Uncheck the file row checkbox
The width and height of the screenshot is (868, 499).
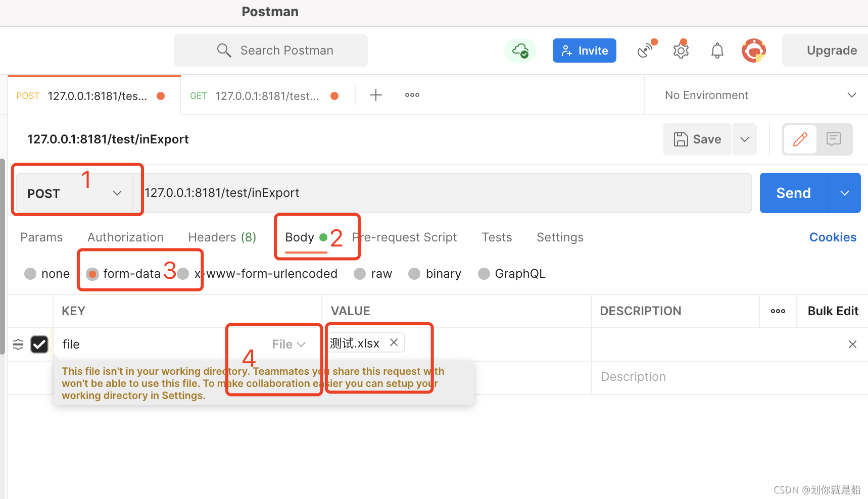(39, 344)
